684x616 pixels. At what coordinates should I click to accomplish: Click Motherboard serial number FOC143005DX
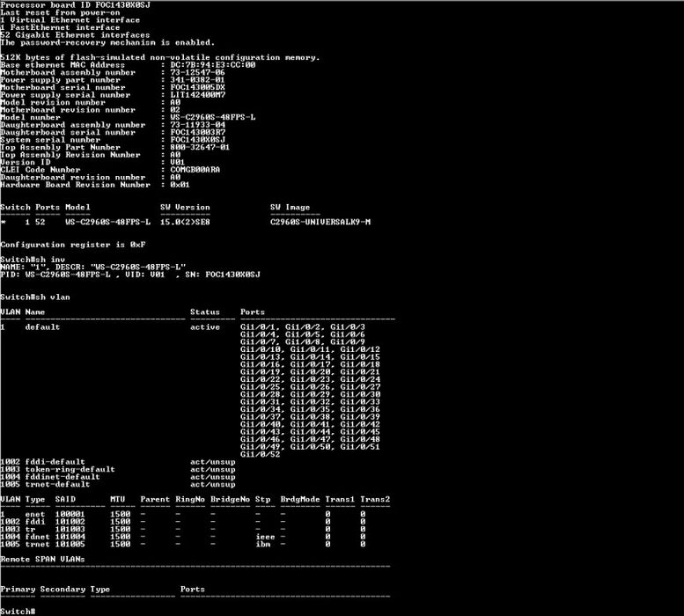pos(197,87)
